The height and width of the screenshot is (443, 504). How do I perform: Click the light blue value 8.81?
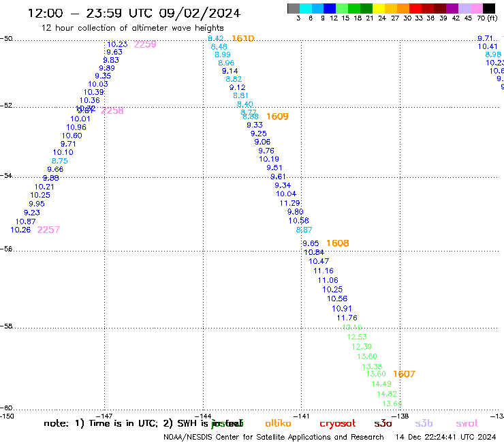[x=240, y=95]
